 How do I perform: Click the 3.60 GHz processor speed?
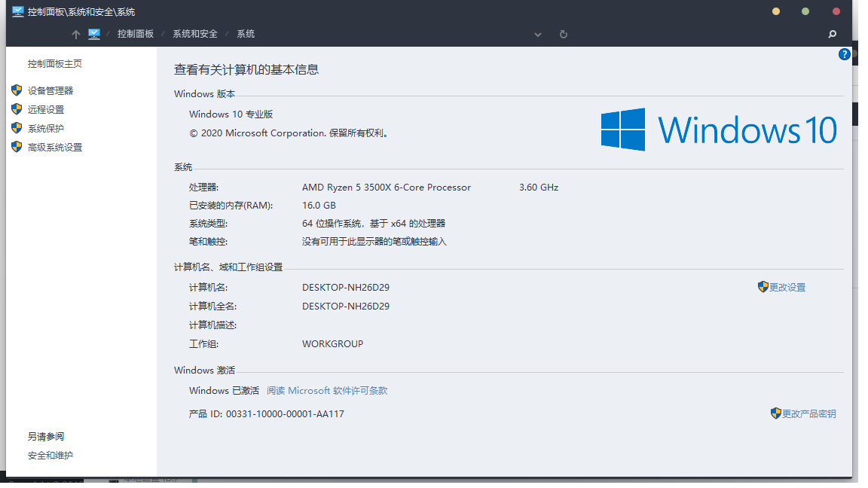point(539,187)
